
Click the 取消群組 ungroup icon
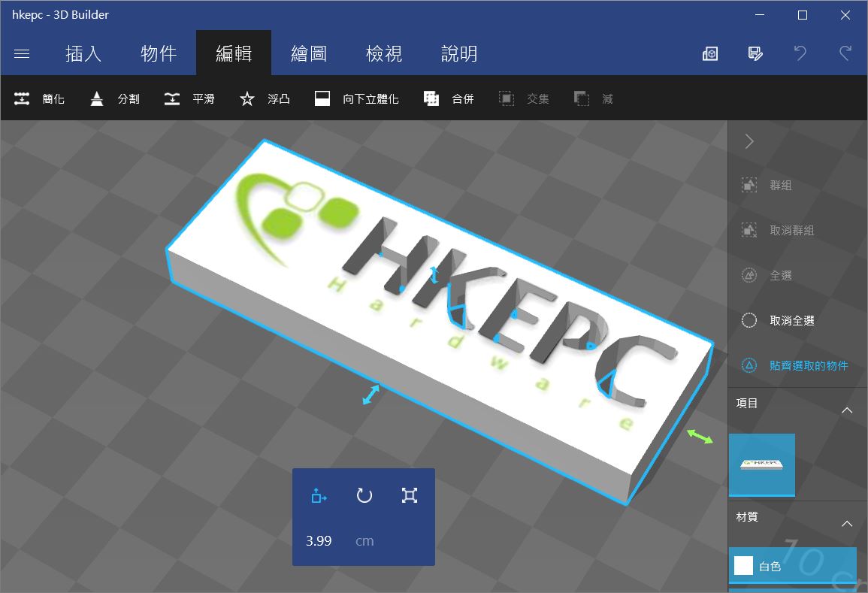click(x=749, y=230)
